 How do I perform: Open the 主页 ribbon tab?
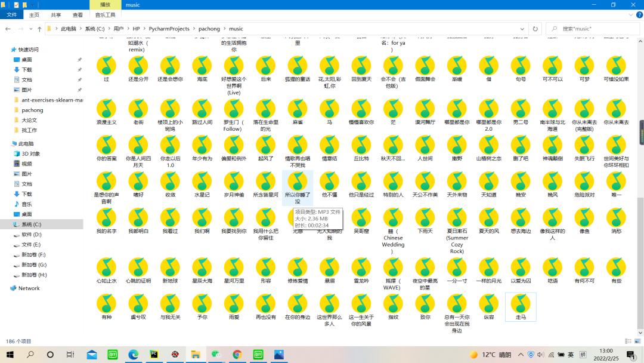point(34,15)
